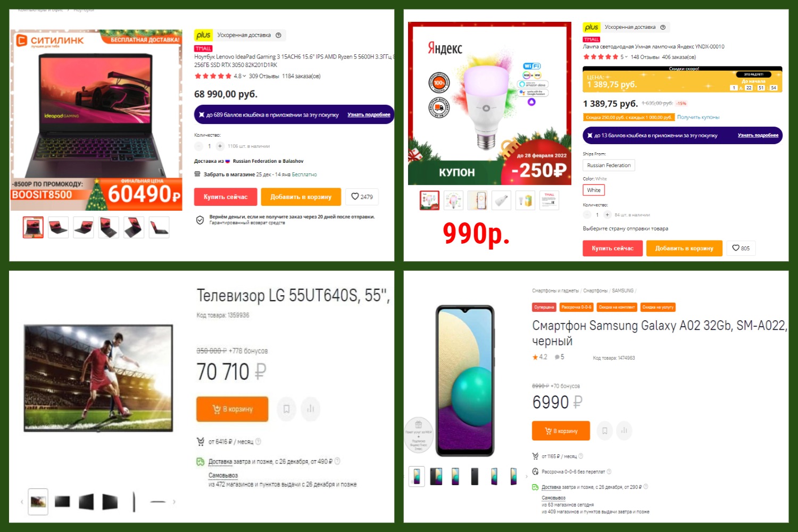Viewport: 798px width, 532px height.
Task: Click wishlist heart icon showing 2479
Action: click(x=362, y=197)
